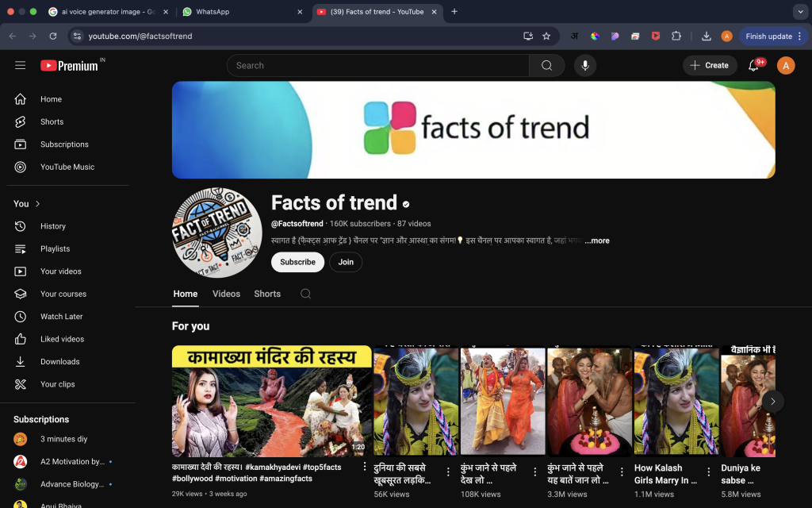Reload the page in Chrome
Viewport: 812px width, 508px height.
[53, 36]
